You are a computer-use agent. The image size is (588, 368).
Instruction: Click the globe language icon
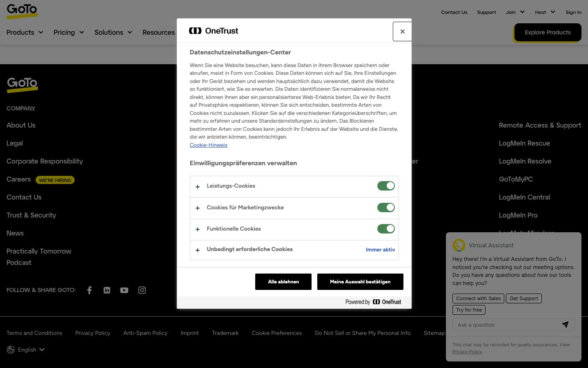coord(11,350)
